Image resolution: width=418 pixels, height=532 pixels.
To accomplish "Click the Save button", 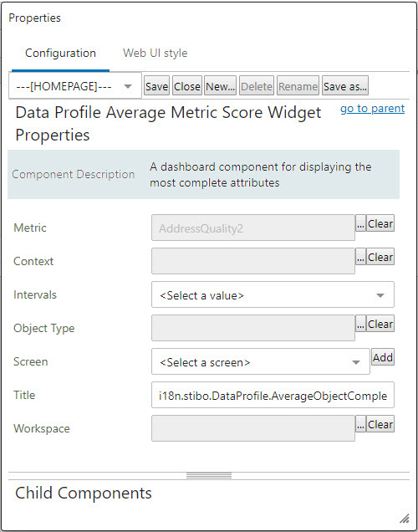I will pyautogui.click(x=156, y=86).
